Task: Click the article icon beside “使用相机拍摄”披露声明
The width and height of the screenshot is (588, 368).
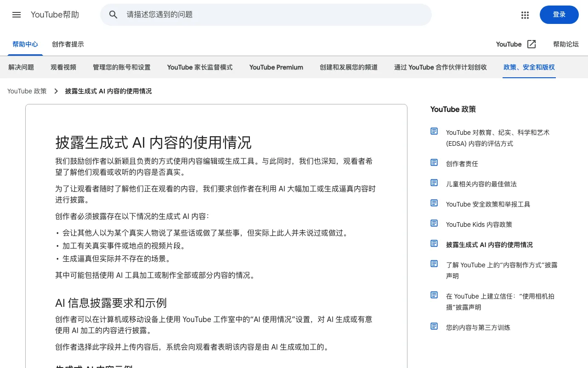Action: pos(434,295)
